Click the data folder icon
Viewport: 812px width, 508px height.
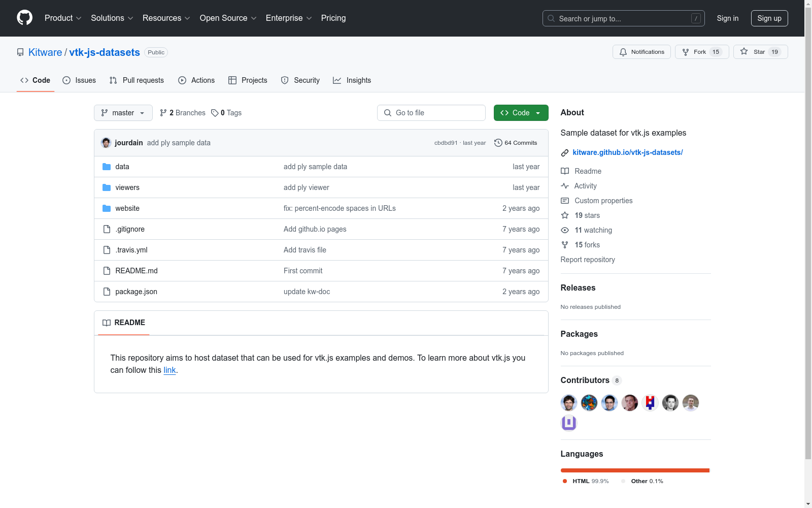(107, 167)
